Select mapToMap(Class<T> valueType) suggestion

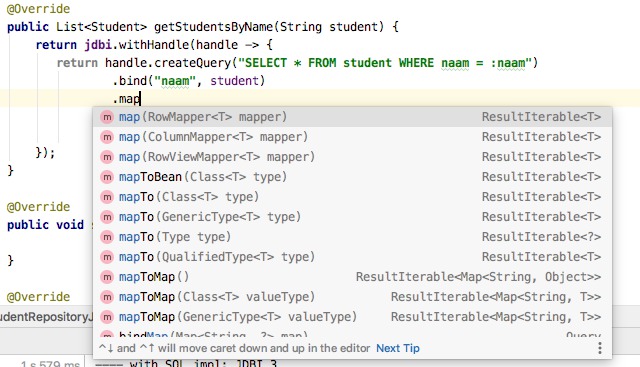[x=352, y=297]
